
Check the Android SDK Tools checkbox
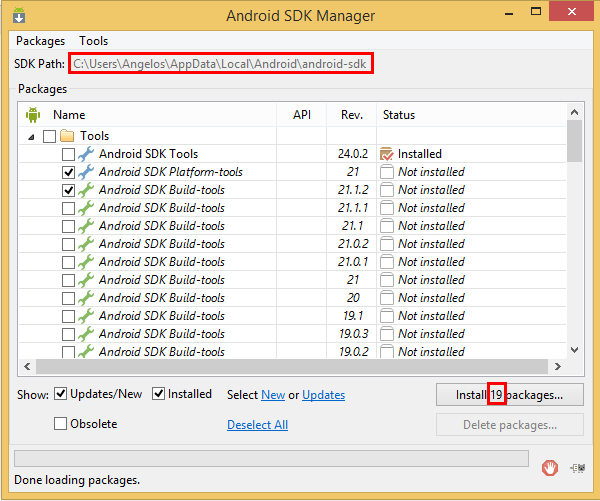(68, 154)
